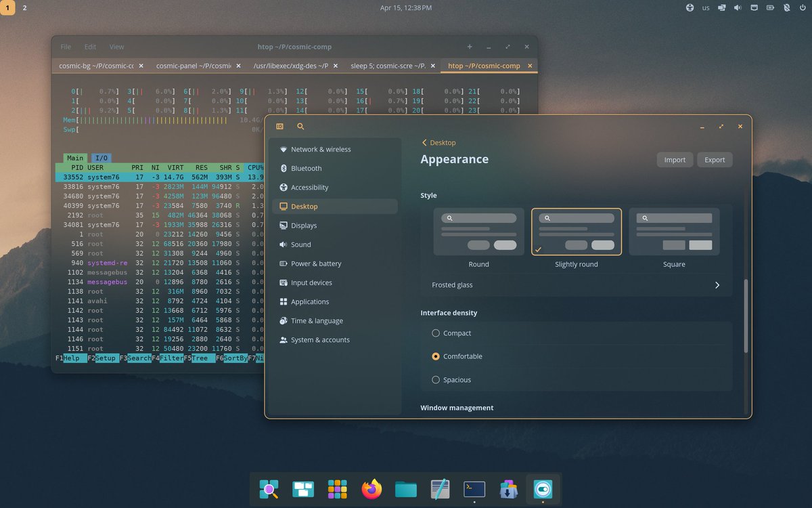This screenshot has width=812, height=508.
Task: Launch Firefox from the dock
Action: (x=371, y=489)
